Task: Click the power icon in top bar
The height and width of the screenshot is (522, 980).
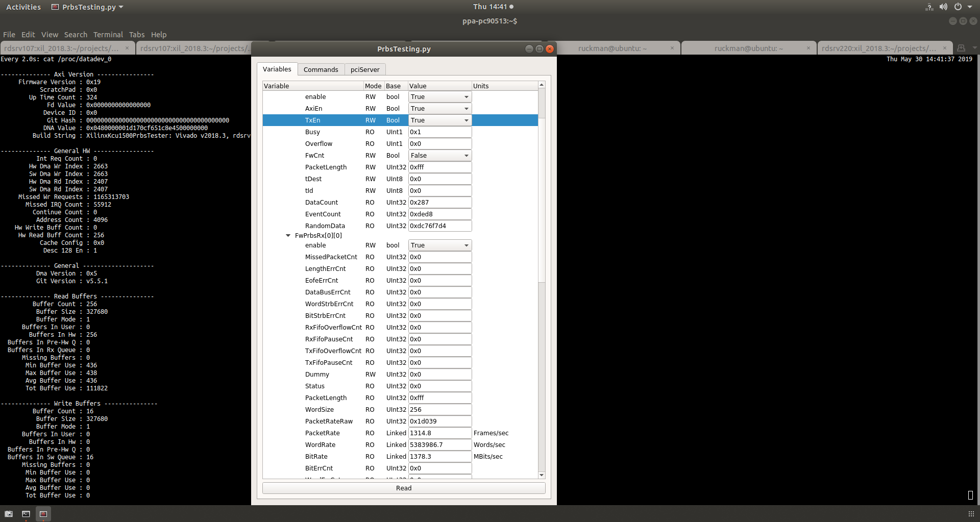Action: 958,7
